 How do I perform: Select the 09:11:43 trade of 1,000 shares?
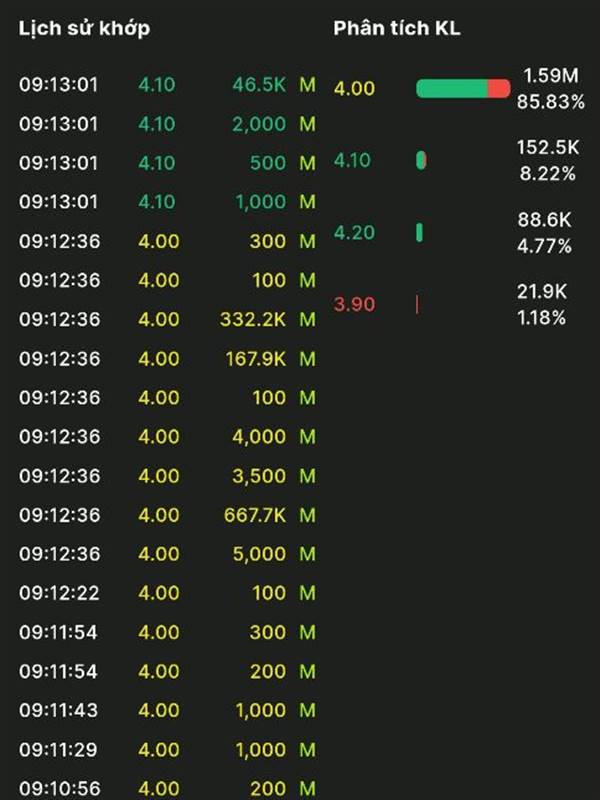coord(167,710)
